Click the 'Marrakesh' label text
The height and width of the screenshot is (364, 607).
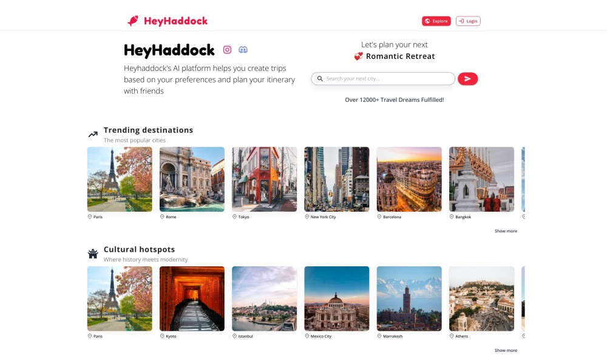pyautogui.click(x=393, y=337)
